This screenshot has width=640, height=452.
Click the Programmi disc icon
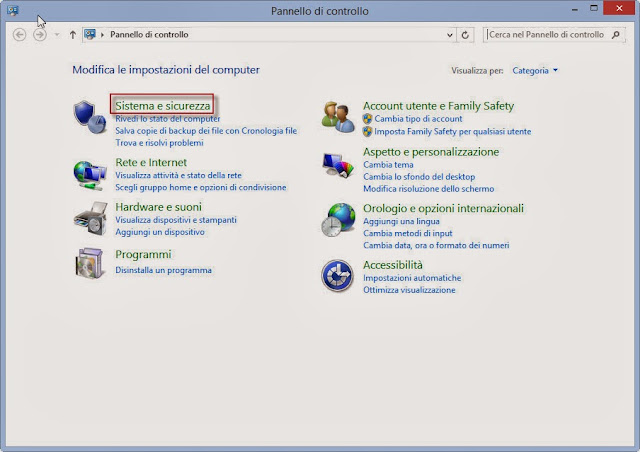(x=91, y=263)
